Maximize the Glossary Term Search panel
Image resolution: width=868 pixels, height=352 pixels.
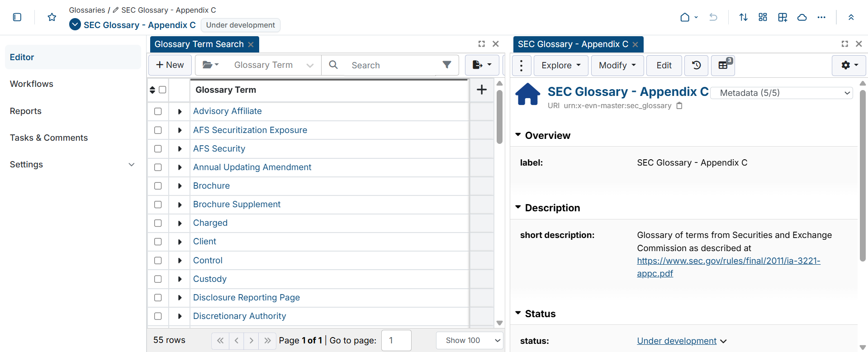(481, 44)
